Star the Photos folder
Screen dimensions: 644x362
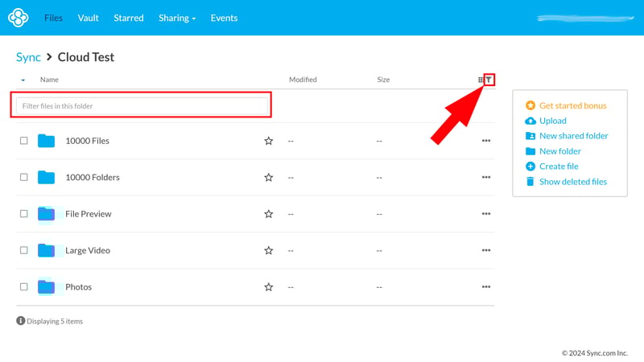[269, 287]
